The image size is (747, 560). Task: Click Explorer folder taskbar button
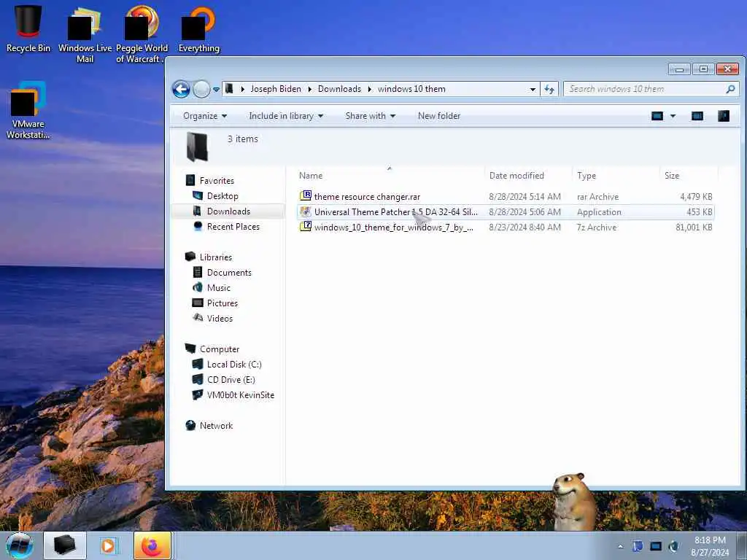point(65,545)
